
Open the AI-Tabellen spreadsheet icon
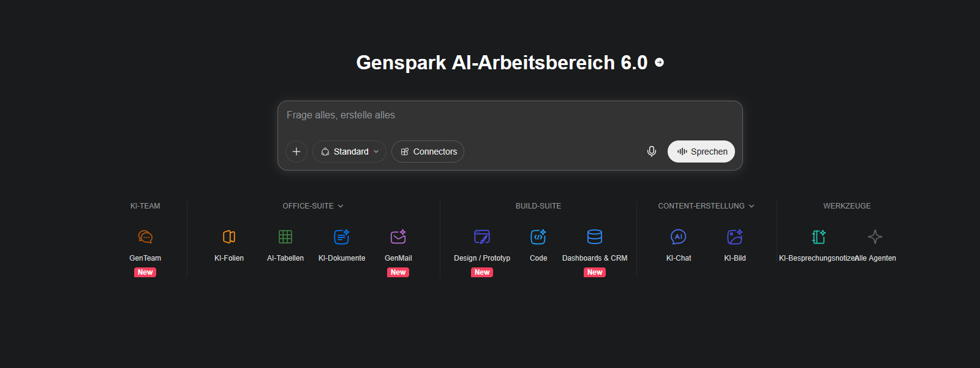(285, 237)
